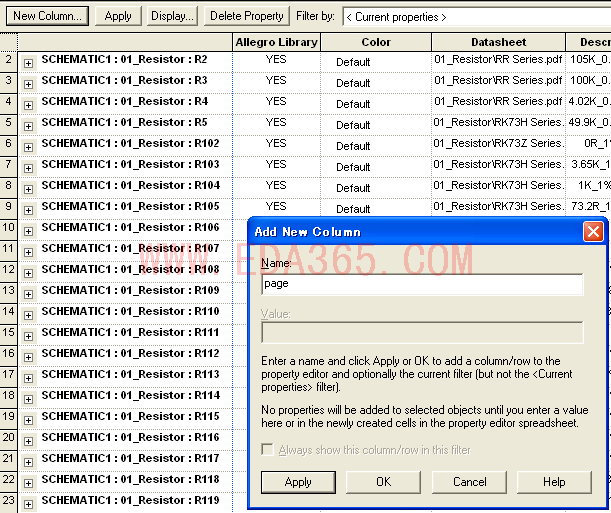
Task: Click the disabled Value input field
Action: coord(422,332)
